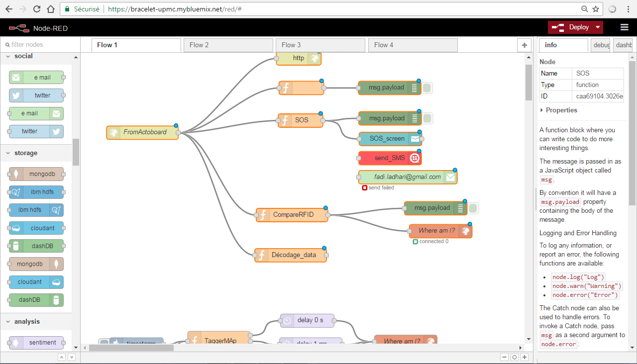Select the delay 0 s node
The height and width of the screenshot is (364, 637).
[307, 320]
